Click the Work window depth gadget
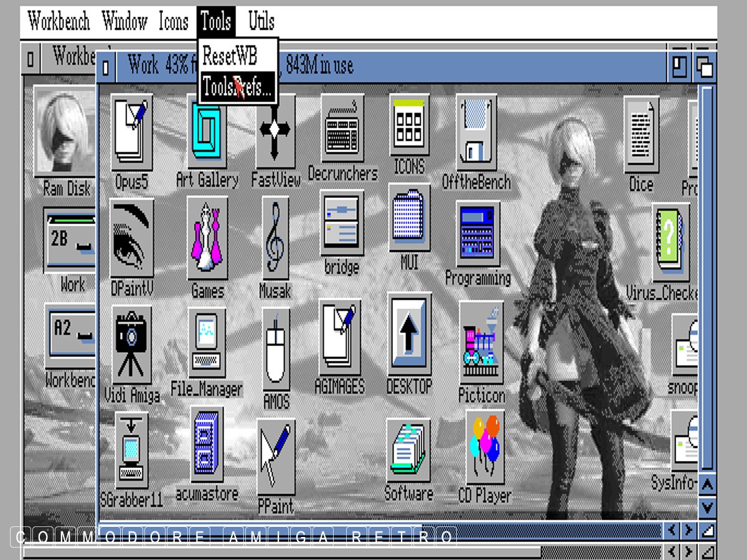The height and width of the screenshot is (560, 747). point(705,66)
